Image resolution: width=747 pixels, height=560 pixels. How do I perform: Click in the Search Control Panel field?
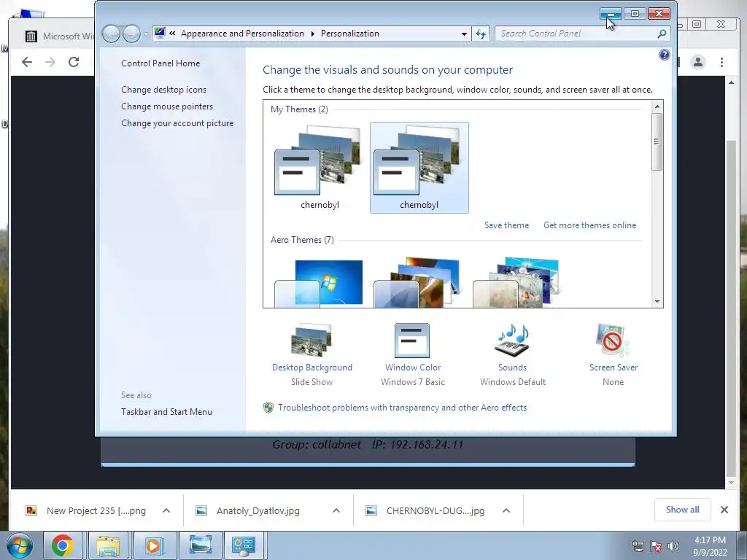coord(578,34)
